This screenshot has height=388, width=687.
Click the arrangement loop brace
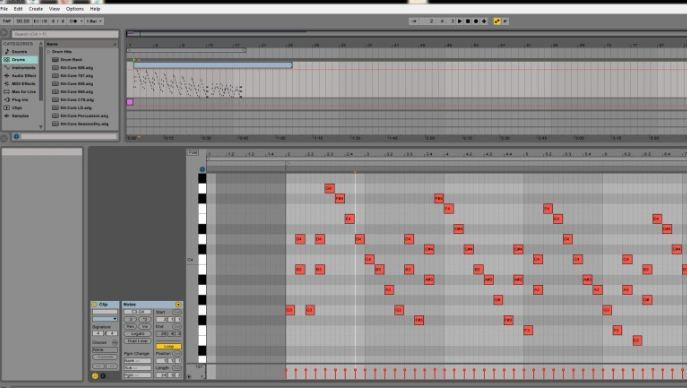coord(187,51)
